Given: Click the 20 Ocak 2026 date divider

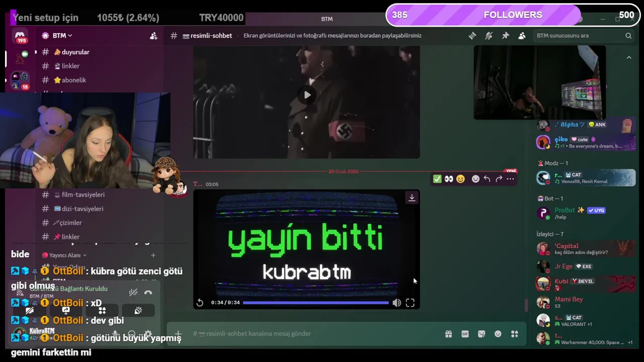Looking at the screenshot, I should click(344, 171).
